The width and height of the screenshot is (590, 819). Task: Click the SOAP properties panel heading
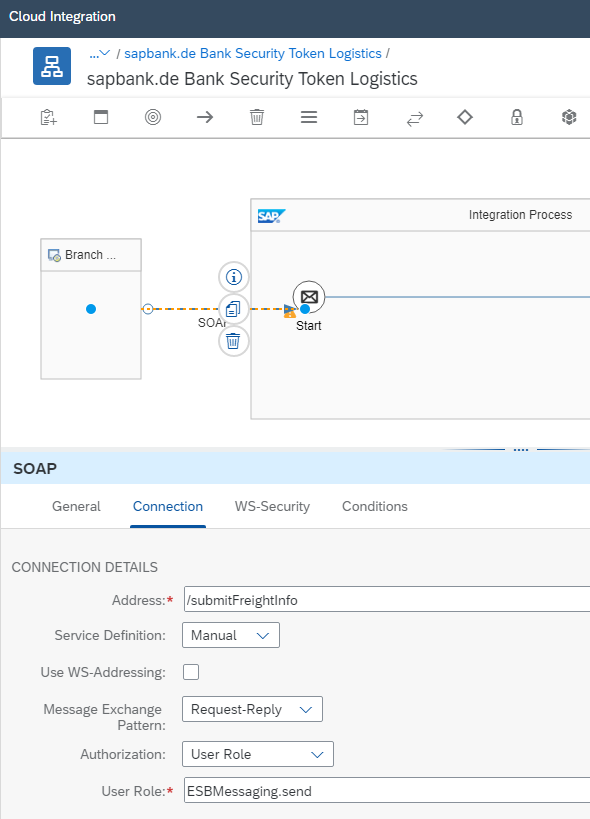[x=35, y=469]
